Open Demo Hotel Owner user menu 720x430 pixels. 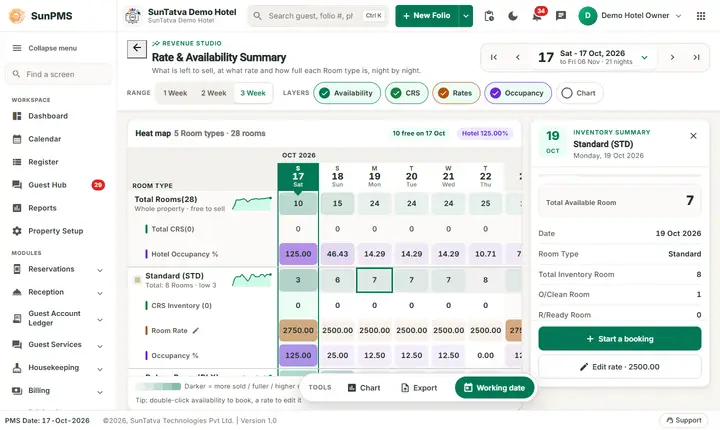pos(630,16)
